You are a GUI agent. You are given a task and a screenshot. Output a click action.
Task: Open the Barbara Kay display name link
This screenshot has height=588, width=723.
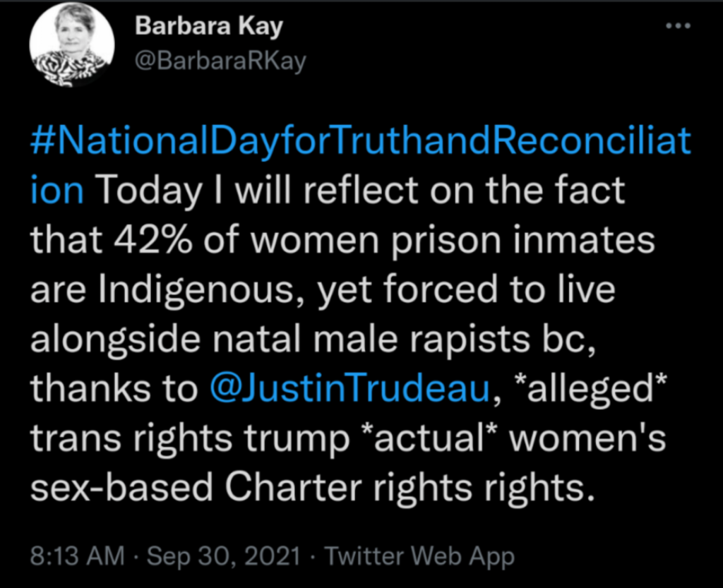(x=209, y=26)
